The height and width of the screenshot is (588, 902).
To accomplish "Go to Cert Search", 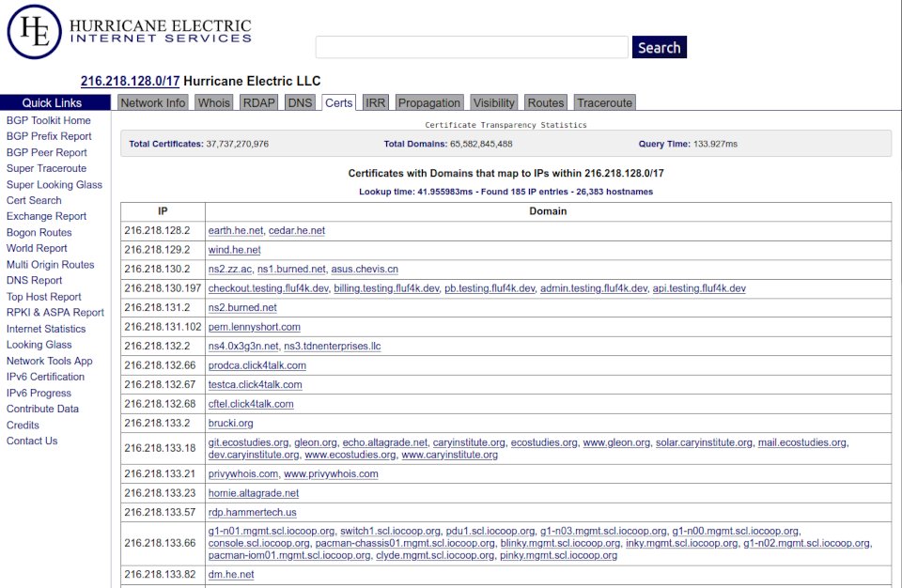I will tap(34, 200).
